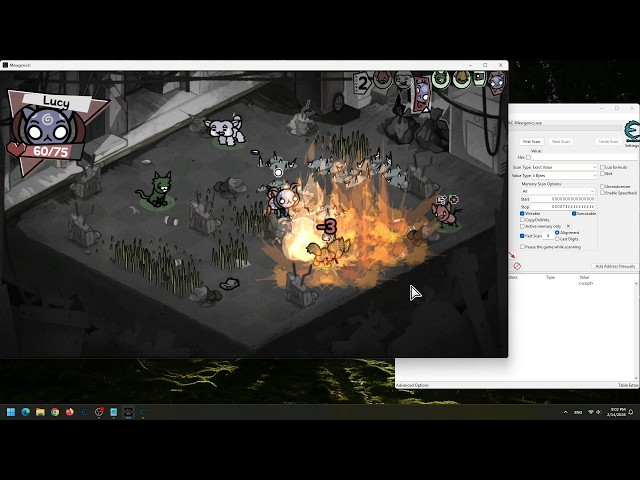This screenshot has width=640, height=480.
Task: Toggle the Writable checkbox
Action: click(x=522, y=213)
